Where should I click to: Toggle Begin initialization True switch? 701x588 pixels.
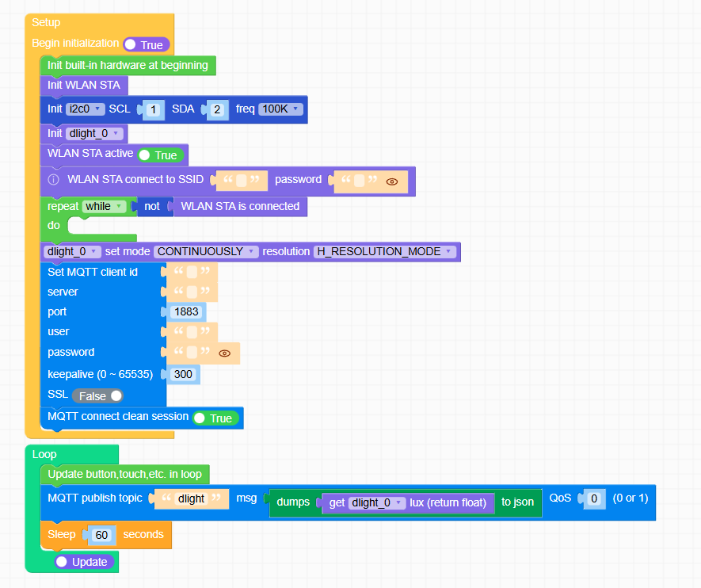click(146, 45)
